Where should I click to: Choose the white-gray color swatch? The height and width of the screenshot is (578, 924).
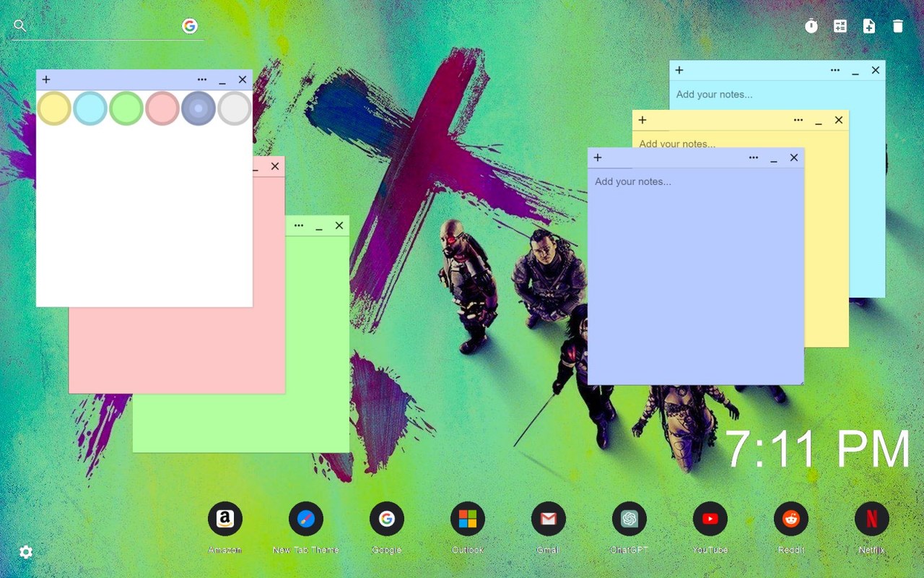235,108
